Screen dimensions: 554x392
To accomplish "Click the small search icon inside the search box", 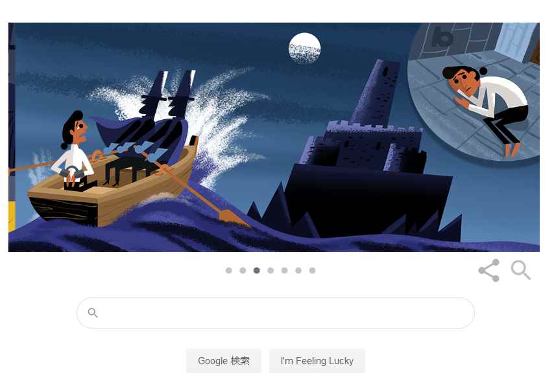I will [93, 312].
